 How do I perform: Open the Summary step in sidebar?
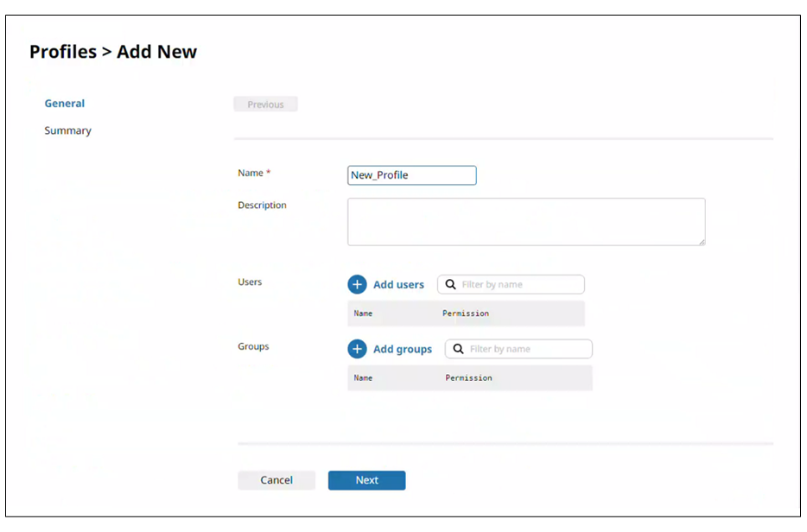[x=67, y=131]
